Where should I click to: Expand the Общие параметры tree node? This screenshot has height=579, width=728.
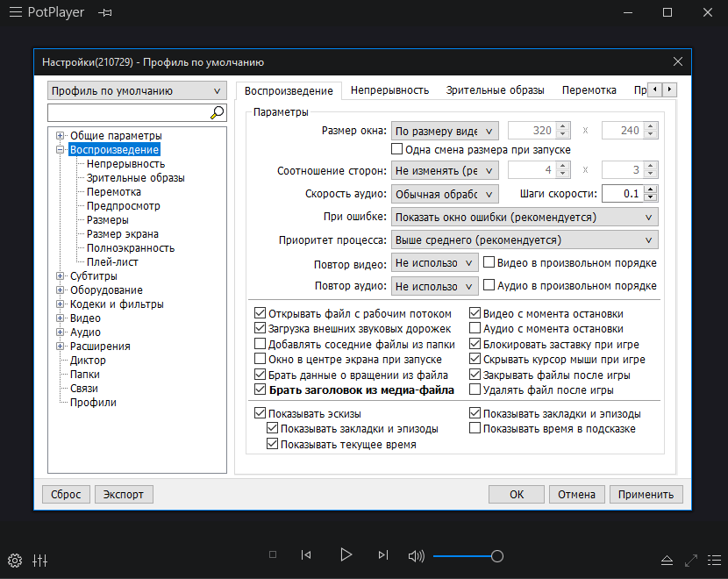pos(60,136)
